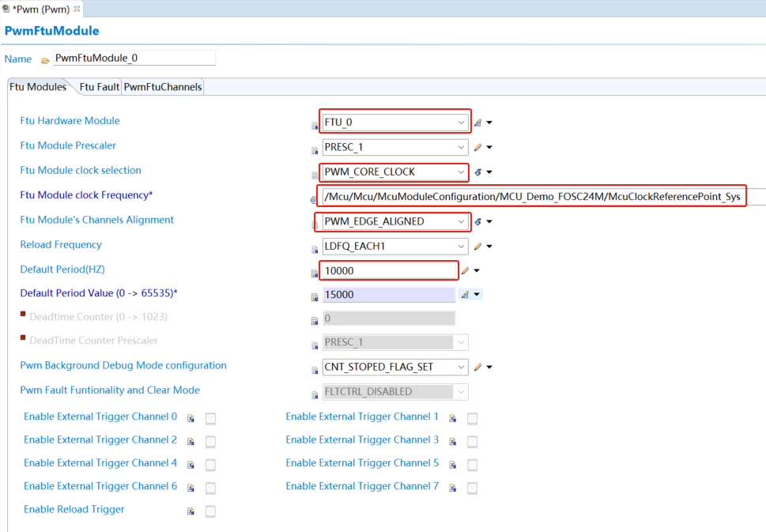Viewport: 766px width, 532px height.
Task: Open the Ftu Hardware Module FTU_0 dropdown
Action: click(x=461, y=123)
